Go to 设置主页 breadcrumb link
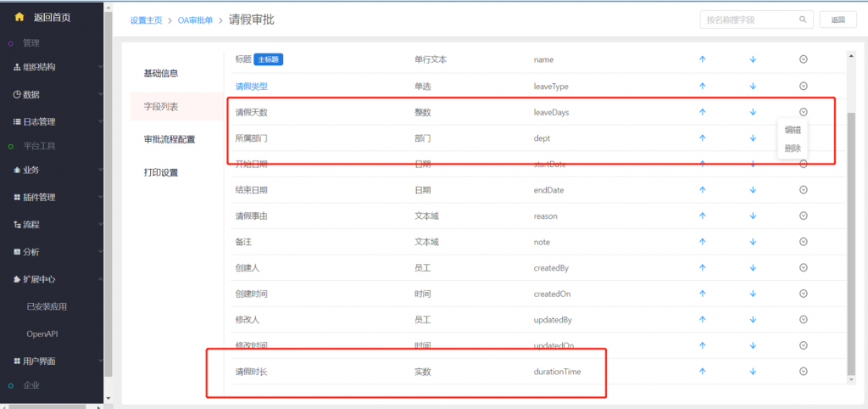868x409 pixels. tap(145, 20)
